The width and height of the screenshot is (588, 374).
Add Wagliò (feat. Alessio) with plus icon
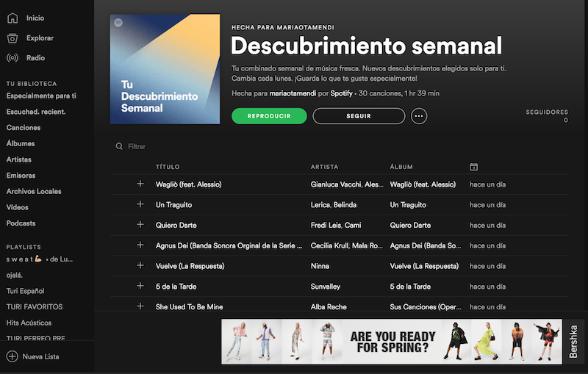(x=140, y=184)
